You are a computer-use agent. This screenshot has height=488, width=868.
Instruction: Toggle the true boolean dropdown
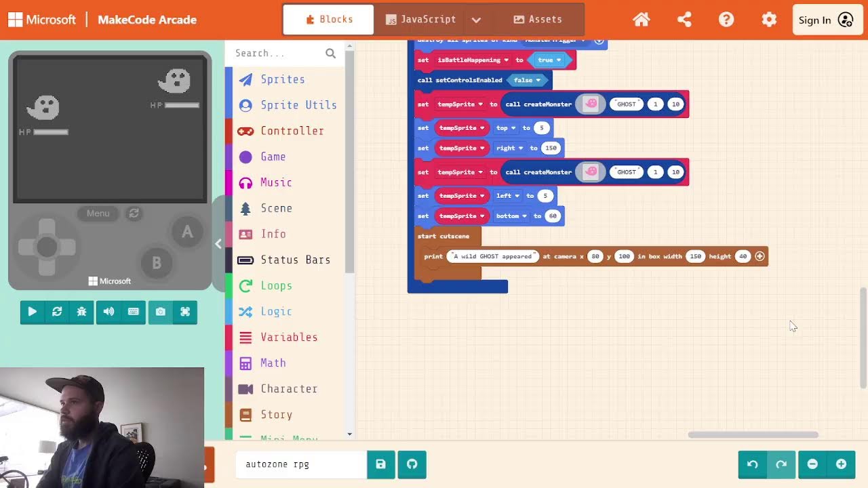tap(549, 60)
